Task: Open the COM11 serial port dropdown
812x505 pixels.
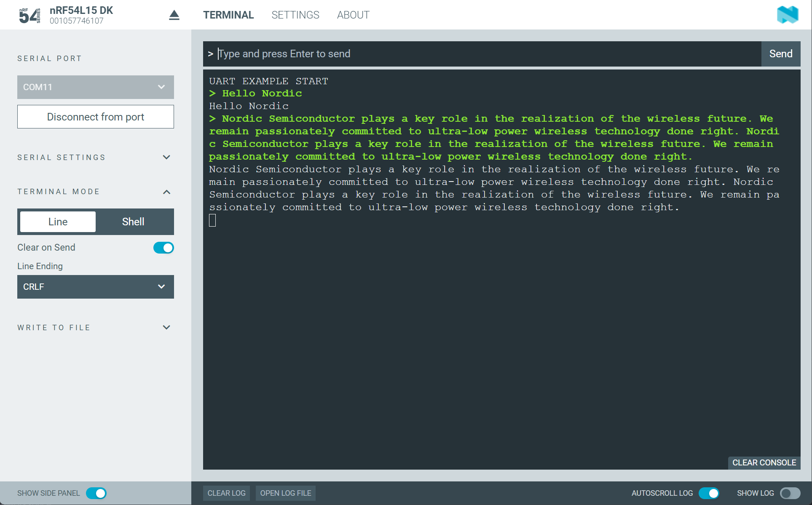Action: (96, 87)
